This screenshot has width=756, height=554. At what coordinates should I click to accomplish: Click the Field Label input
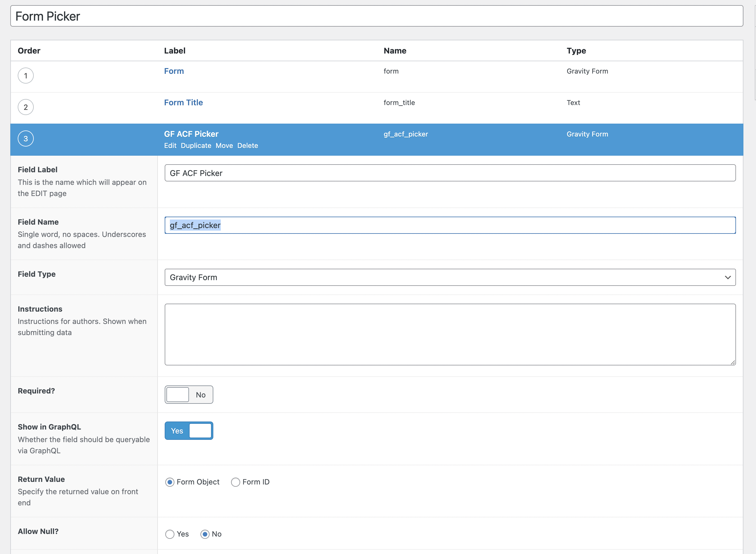pyautogui.click(x=450, y=173)
